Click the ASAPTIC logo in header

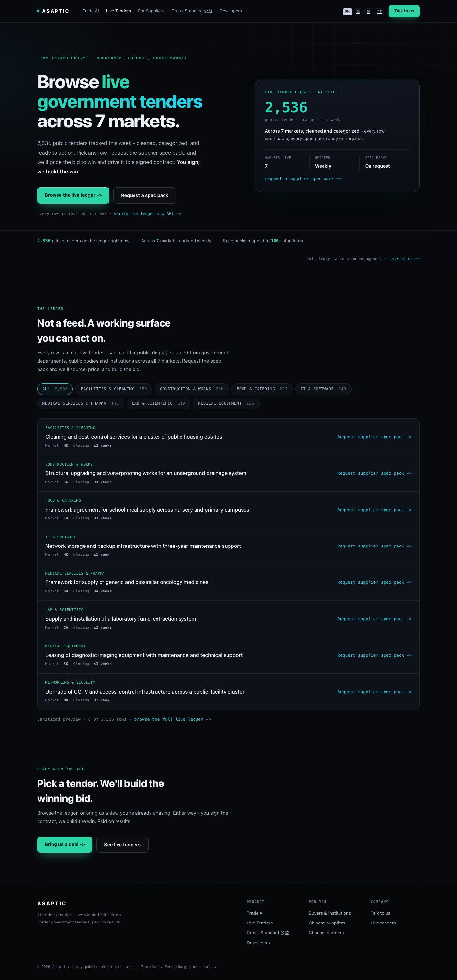pyautogui.click(x=53, y=11)
